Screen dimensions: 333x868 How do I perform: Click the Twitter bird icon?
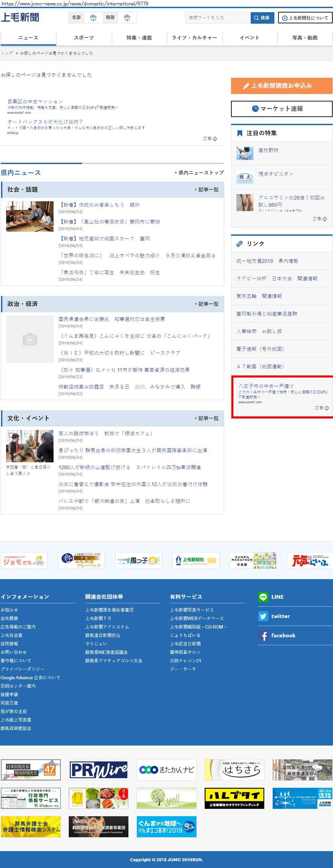263,616
